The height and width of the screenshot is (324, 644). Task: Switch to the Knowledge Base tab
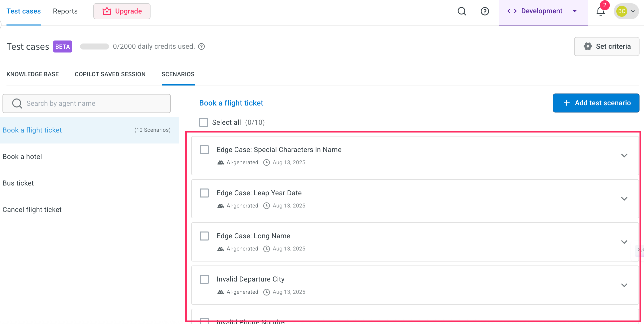[32, 74]
